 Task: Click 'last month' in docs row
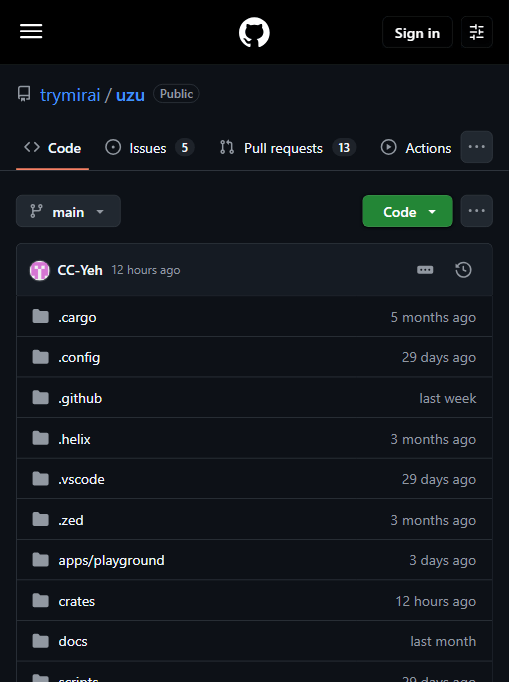click(443, 642)
